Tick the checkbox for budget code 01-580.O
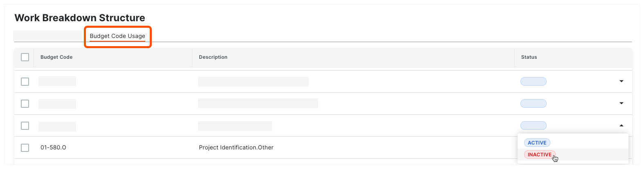The height and width of the screenshot is (169, 644). point(25,148)
